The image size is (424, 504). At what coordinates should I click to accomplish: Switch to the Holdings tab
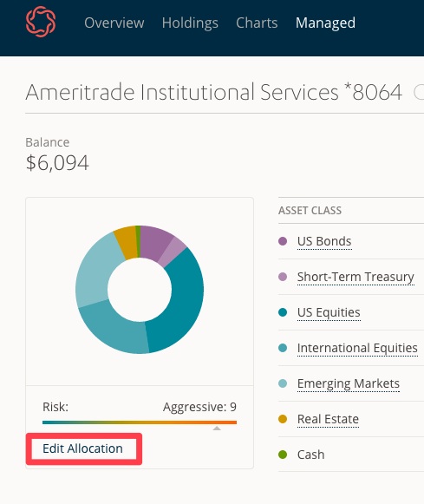190,23
